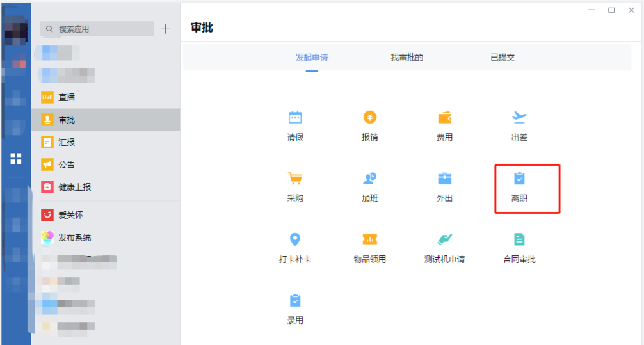Open the 物品领用 ticket icon
The height and width of the screenshot is (345, 644).
(x=369, y=239)
